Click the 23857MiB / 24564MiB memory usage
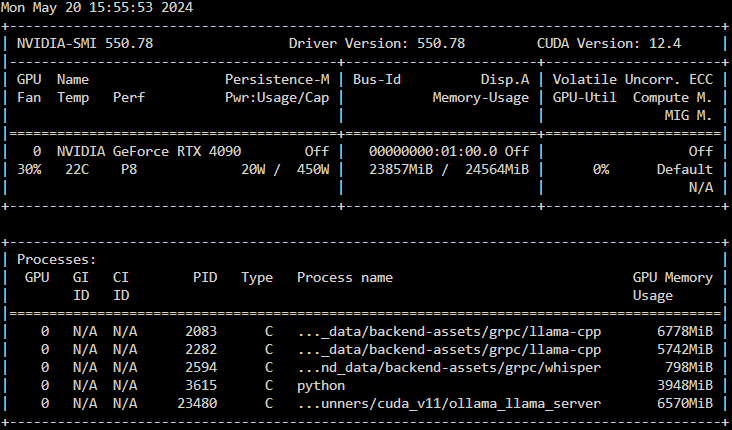 coord(449,169)
